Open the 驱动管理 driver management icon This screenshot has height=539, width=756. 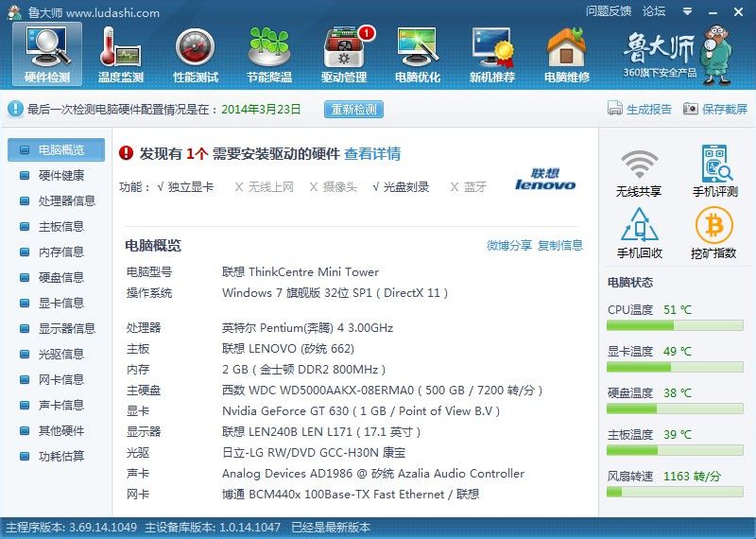pos(344,54)
